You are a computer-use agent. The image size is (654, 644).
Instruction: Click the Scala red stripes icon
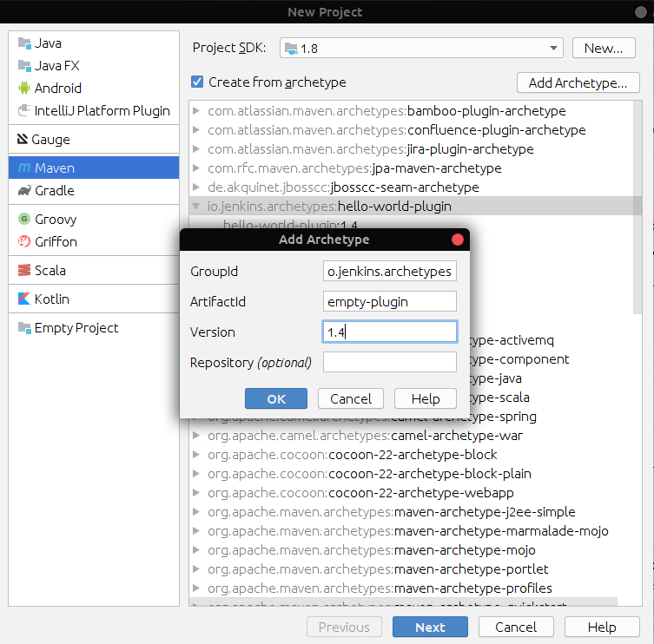24,270
